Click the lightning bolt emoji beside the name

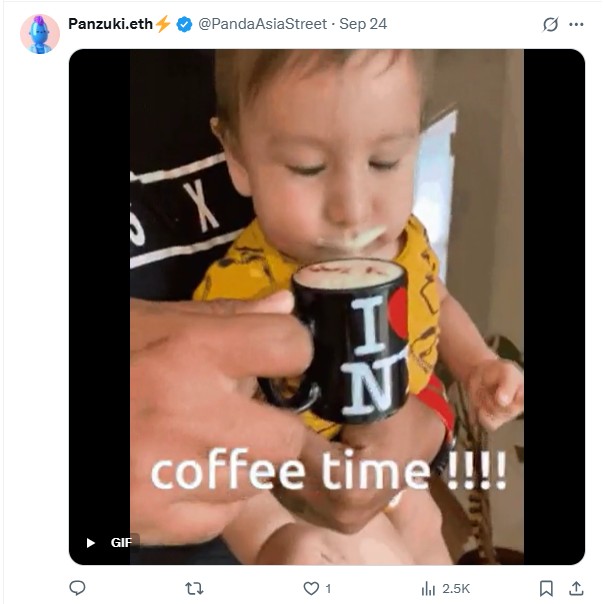coord(163,24)
